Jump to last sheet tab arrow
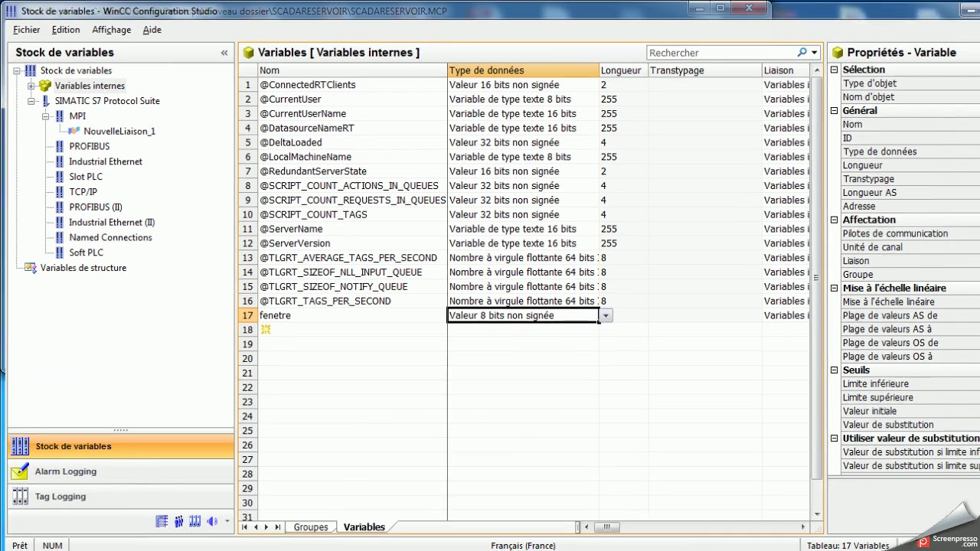Image resolution: width=980 pixels, height=551 pixels. [277, 527]
